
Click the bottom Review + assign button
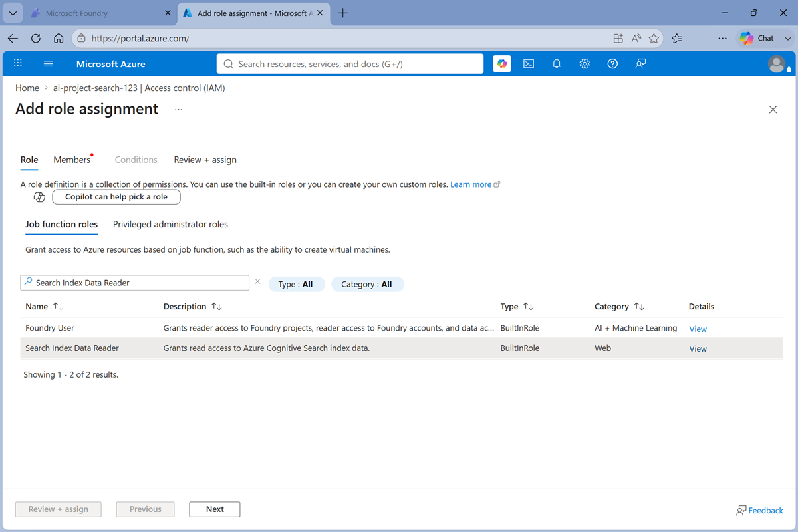59,509
